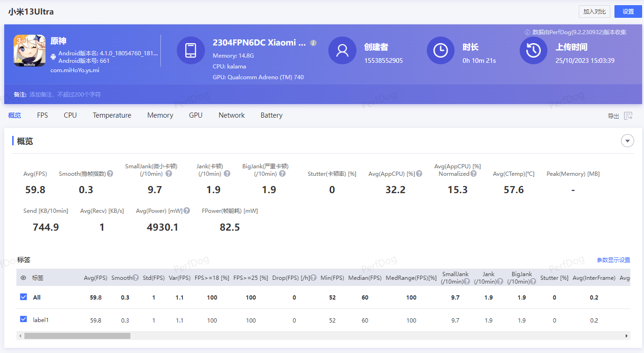Click the horizontal table scrollbar thumb
Screen dimensions: 644x353
tap(77, 336)
